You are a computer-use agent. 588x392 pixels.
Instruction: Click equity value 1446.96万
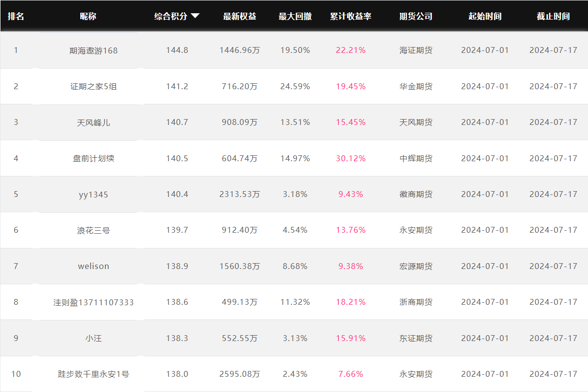pyautogui.click(x=239, y=50)
